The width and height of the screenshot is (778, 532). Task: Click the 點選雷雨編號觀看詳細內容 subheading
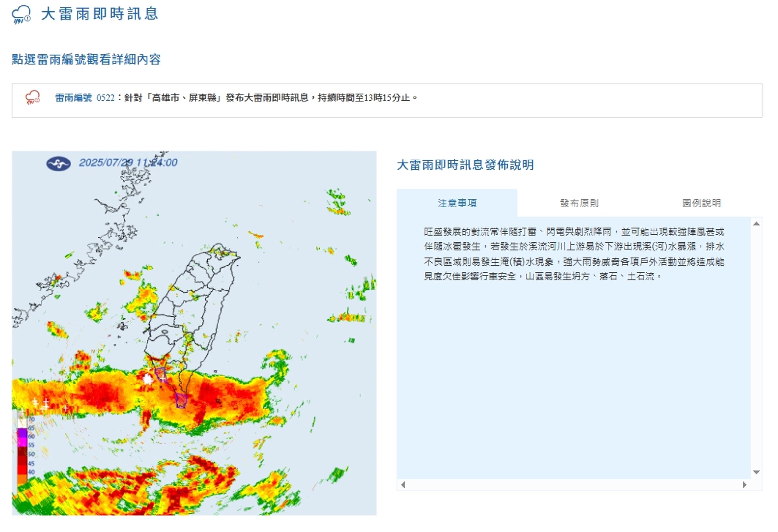(86, 59)
